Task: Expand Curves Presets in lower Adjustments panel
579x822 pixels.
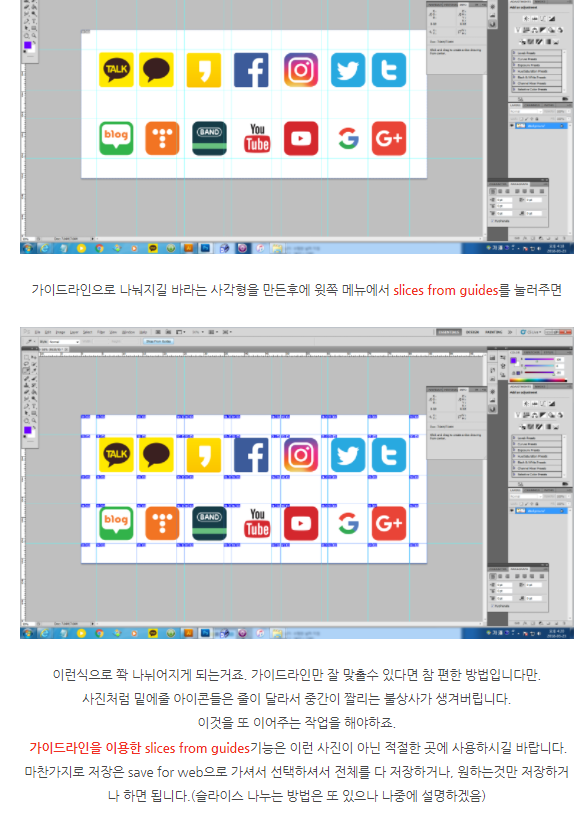Action: pos(514,444)
